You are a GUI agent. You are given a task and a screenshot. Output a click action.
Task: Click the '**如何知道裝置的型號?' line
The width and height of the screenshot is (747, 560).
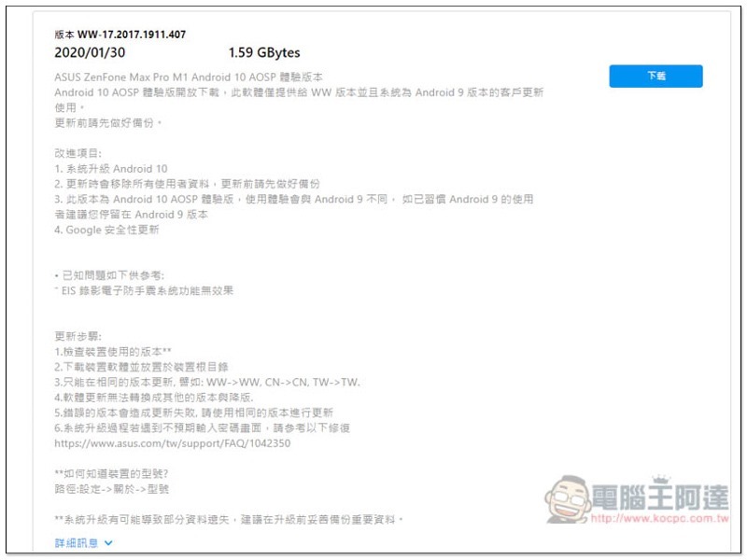111,474
